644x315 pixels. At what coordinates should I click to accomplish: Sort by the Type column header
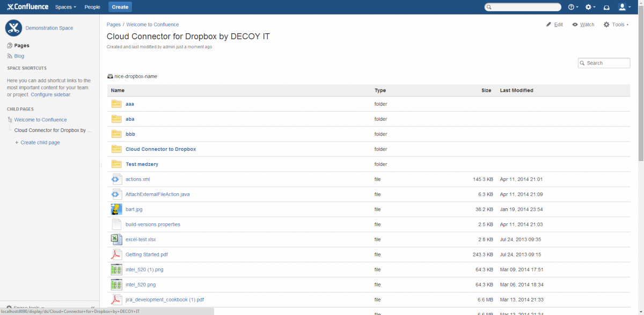[380, 90]
